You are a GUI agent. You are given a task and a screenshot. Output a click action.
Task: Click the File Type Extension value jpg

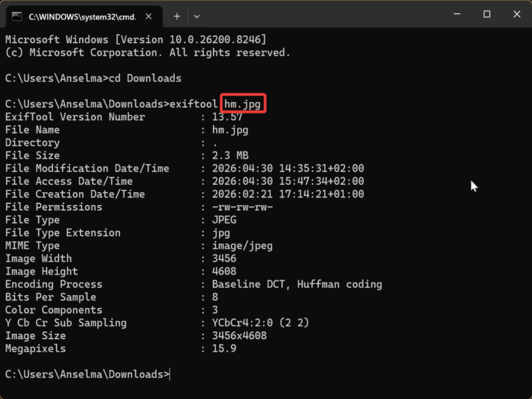click(x=221, y=233)
